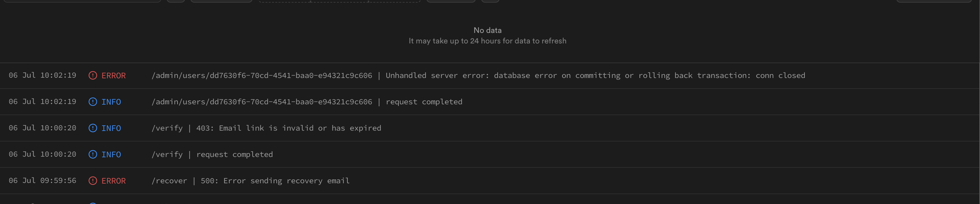Viewport: 980px width, 204px height.
Task: Click ERROR label on the /recover row
Action: (x=113, y=181)
